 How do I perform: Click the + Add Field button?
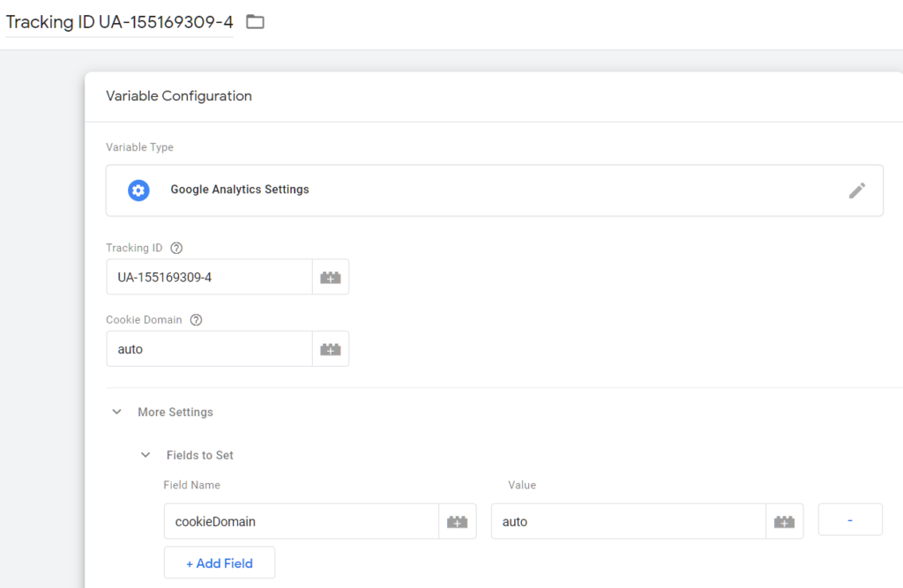tap(220, 563)
